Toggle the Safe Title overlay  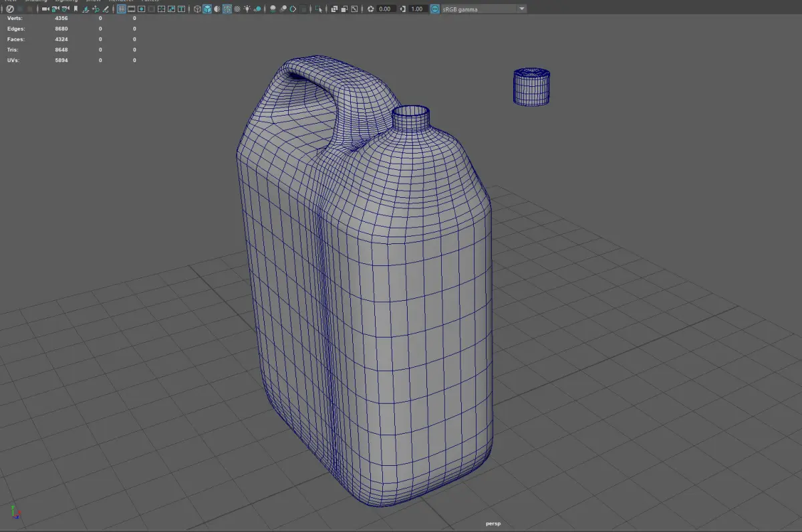[x=182, y=9]
